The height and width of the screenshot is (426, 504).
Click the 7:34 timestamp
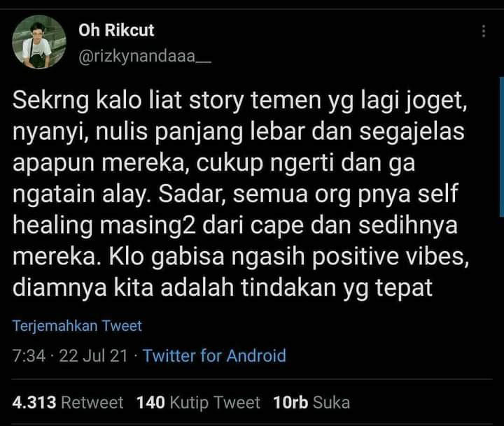click(x=29, y=355)
